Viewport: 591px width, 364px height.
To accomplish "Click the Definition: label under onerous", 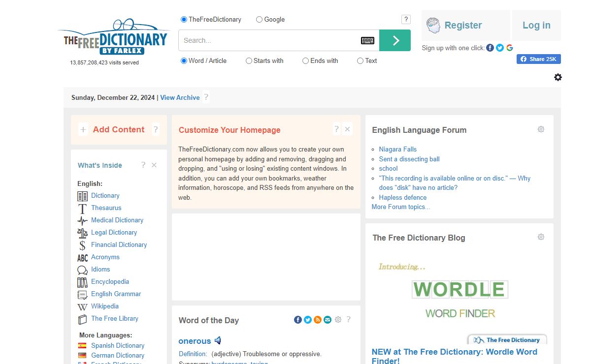I will point(193,354).
